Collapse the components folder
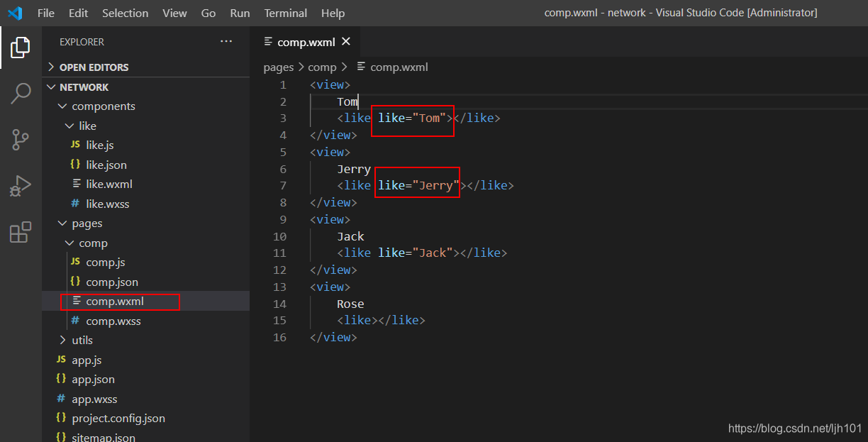 (x=62, y=106)
